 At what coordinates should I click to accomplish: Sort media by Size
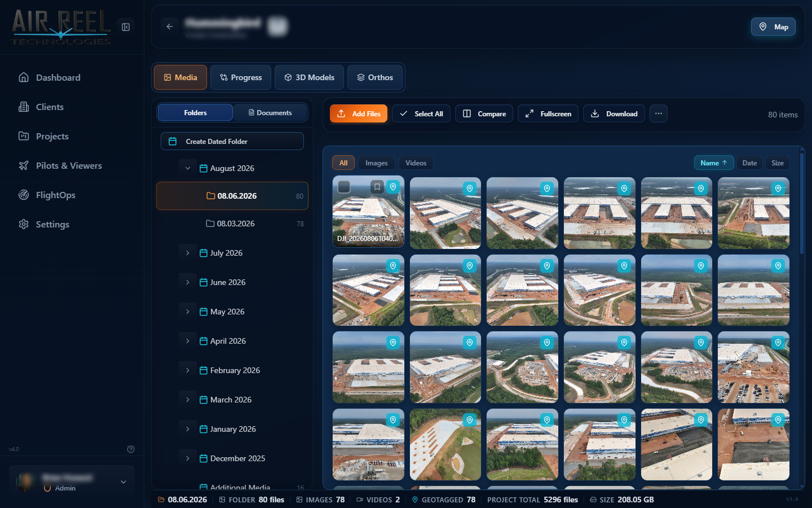click(x=778, y=163)
